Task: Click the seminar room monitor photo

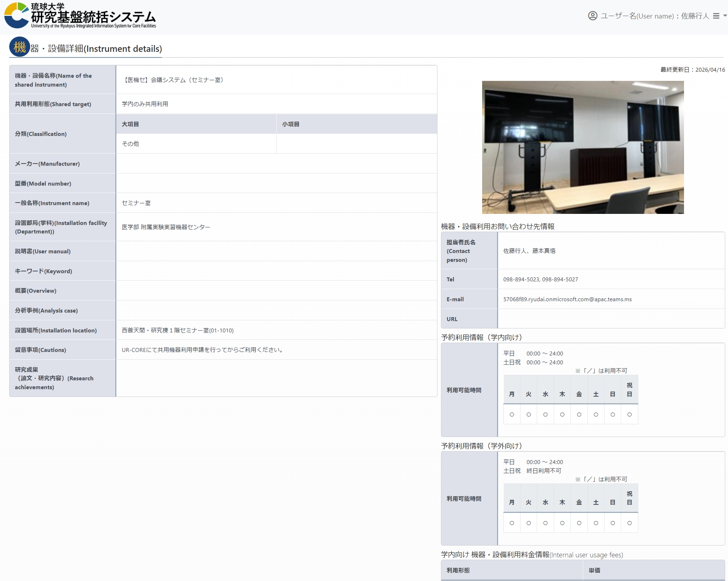Action: pos(583,147)
